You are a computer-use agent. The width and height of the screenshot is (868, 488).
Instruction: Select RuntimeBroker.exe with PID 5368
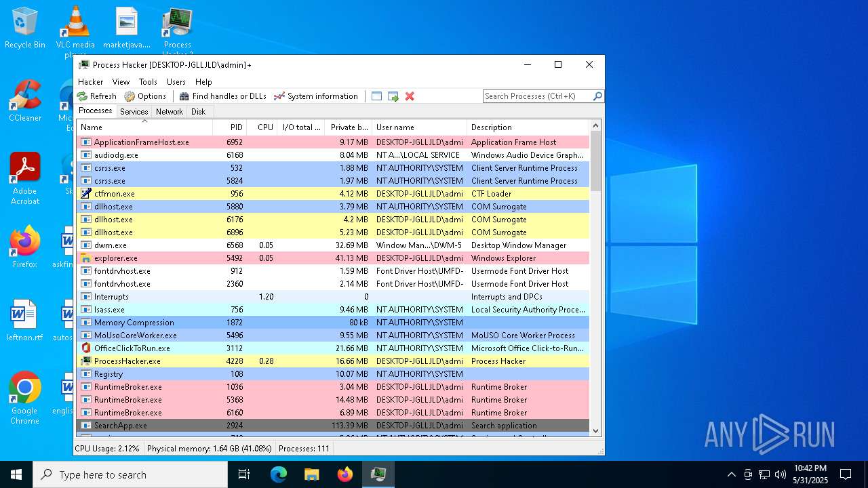[x=333, y=400]
